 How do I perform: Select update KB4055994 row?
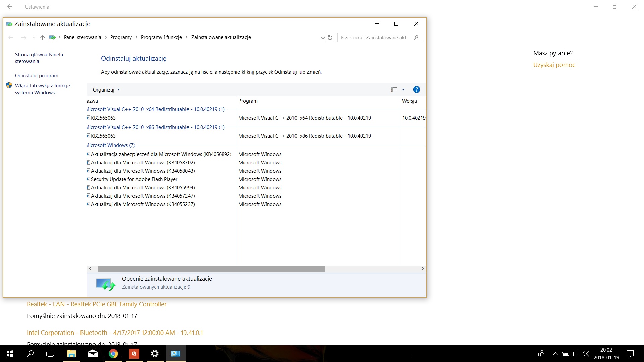pyautogui.click(x=256, y=188)
